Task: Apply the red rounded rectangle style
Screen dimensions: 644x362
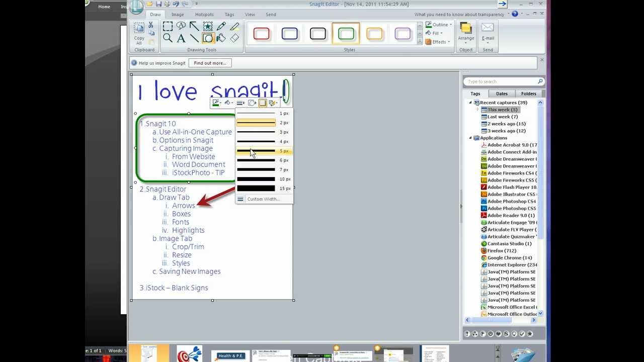Action: tap(261, 34)
